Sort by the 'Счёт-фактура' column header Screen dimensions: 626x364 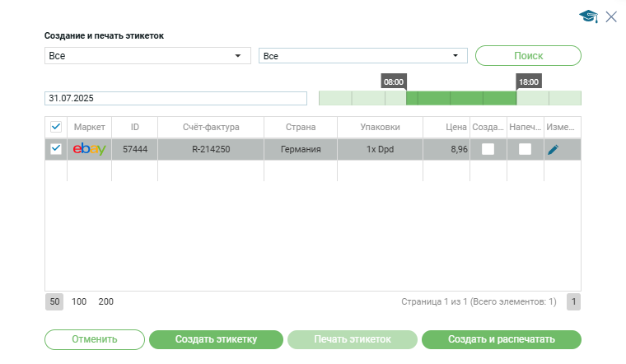coord(210,128)
